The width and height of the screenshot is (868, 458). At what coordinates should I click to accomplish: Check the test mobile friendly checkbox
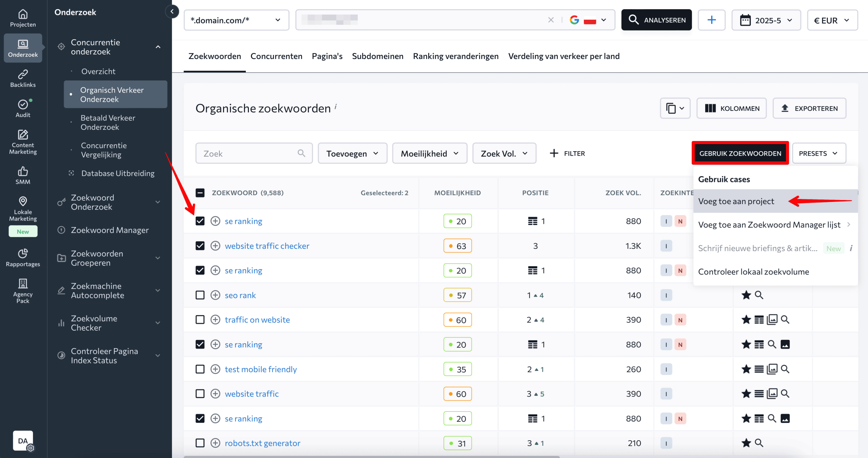tap(200, 369)
